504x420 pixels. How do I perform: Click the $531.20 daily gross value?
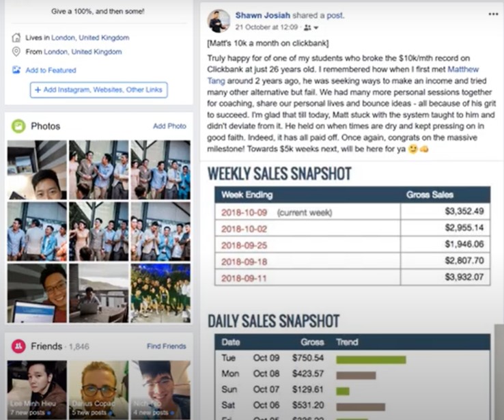click(x=307, y=405)
